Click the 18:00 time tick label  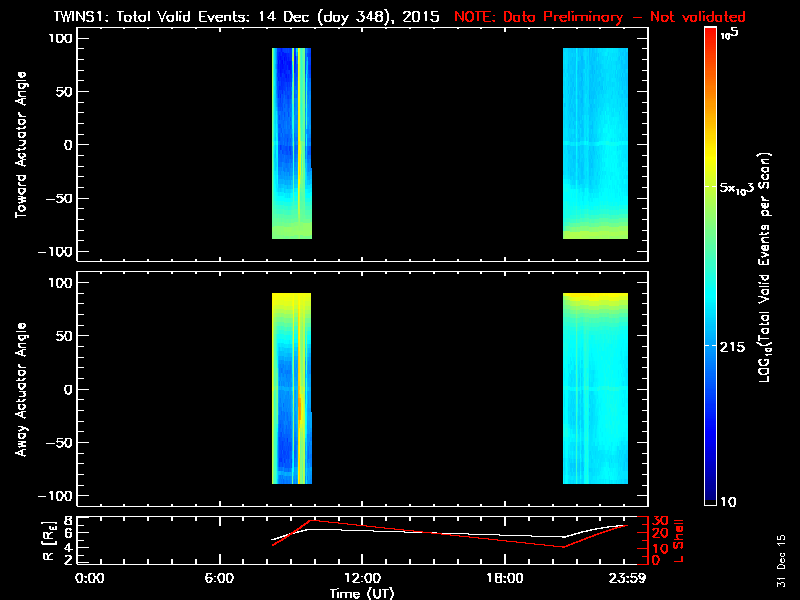[x=504, y=578]
